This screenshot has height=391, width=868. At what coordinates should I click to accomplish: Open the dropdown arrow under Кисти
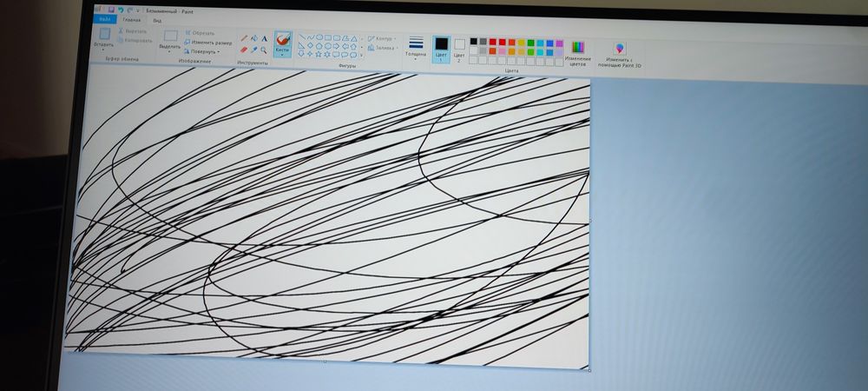coord(282,55)
